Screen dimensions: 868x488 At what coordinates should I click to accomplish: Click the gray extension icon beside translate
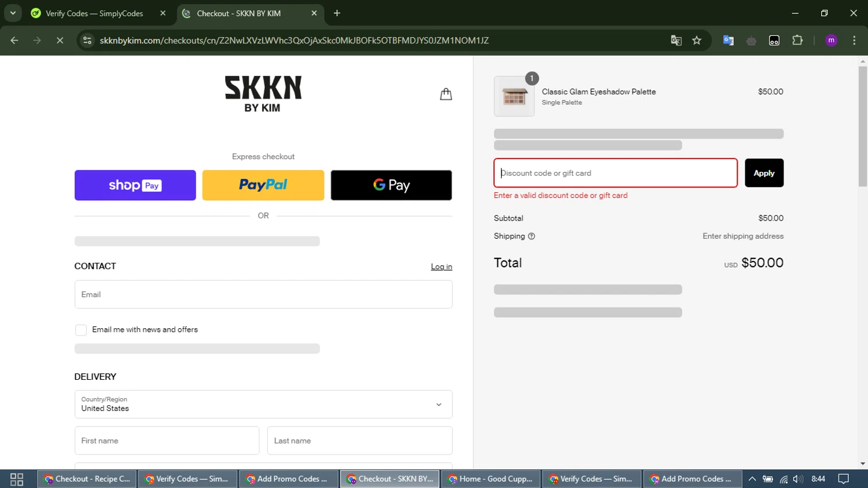pyautogui.click(x=751, y=41)
